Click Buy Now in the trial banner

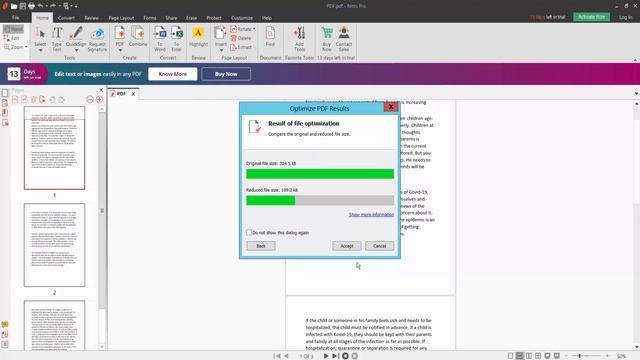pos(226,74)
